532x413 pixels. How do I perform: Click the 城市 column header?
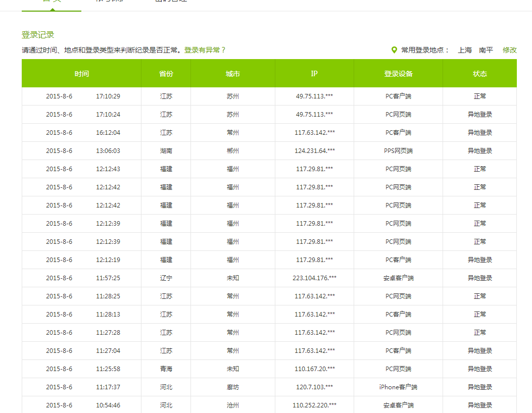pos(233,74)
